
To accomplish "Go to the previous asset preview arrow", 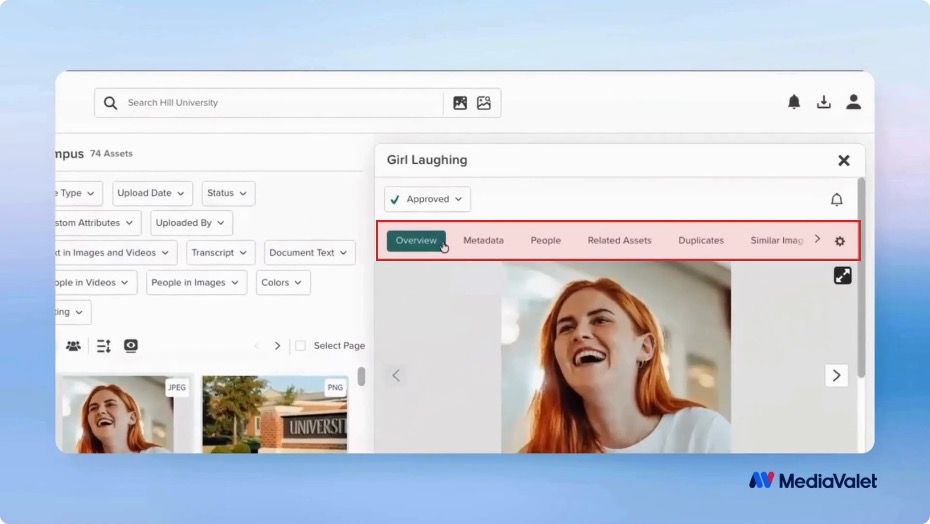I will pyautogui.click(x=396, y=375).
